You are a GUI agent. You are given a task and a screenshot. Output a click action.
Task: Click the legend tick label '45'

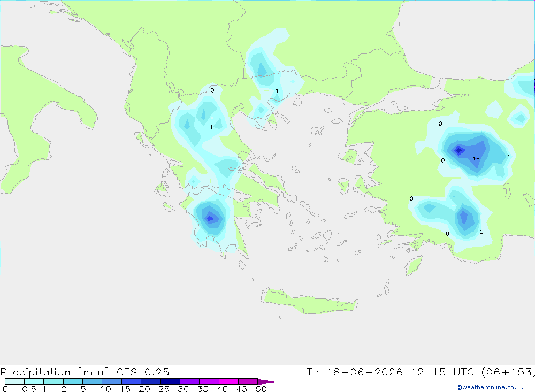[242, 389]
